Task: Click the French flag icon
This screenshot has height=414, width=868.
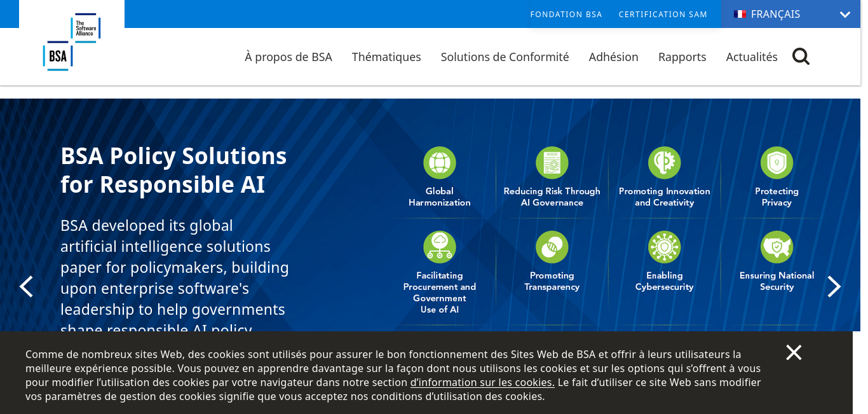Action: (x=740, y=14)
